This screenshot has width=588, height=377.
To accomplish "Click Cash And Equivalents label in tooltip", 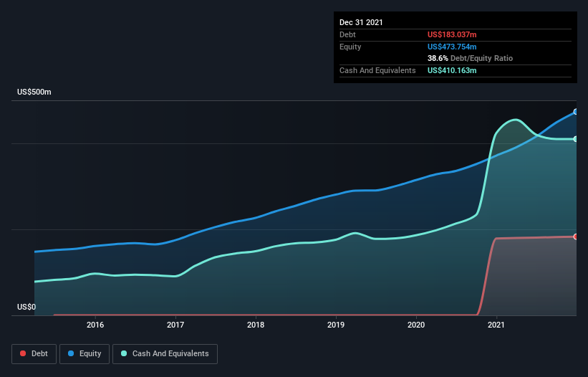I will (377, 70).
